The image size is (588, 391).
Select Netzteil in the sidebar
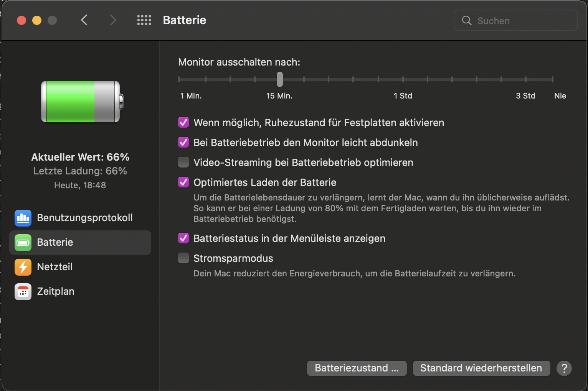point(55,267)
